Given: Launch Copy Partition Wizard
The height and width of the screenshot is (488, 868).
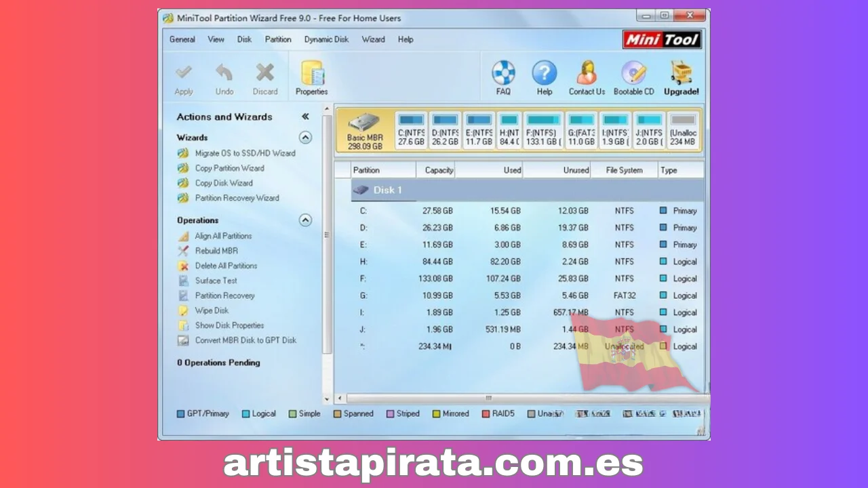Looking at the screenshot, I should pos(229,168).
